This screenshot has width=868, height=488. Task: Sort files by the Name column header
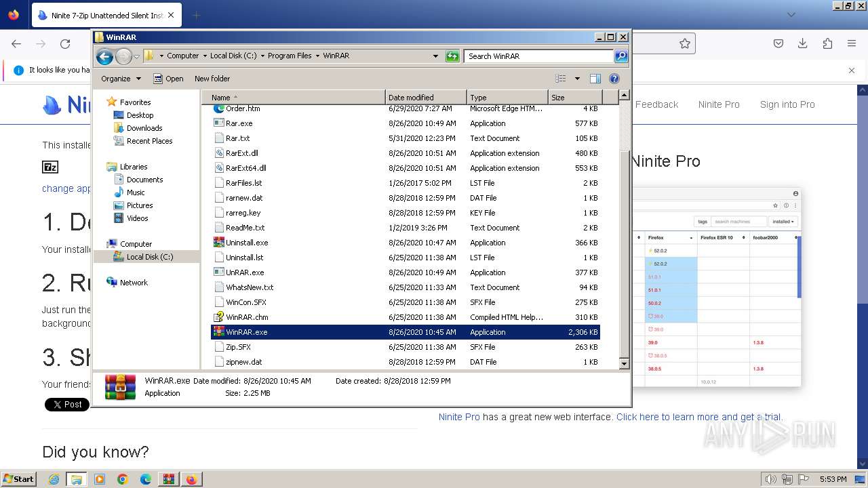(x=294, y=98)
